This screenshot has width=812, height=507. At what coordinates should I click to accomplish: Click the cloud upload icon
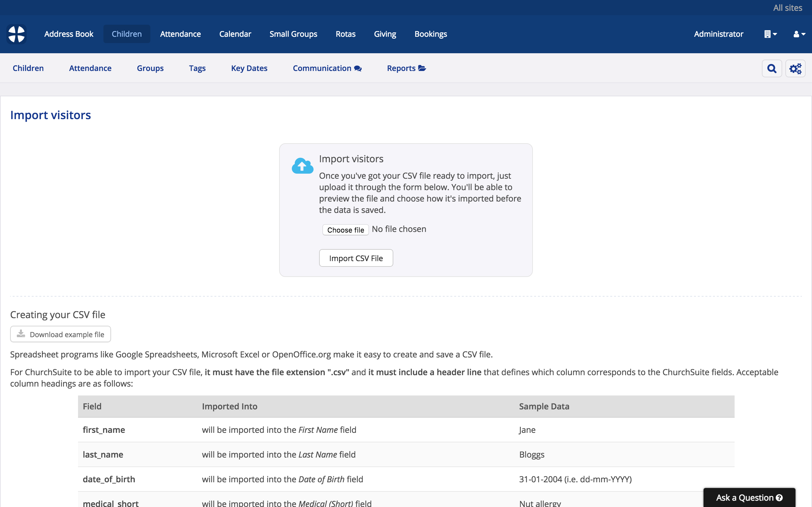pyautogui.click(x=302, y=166)
